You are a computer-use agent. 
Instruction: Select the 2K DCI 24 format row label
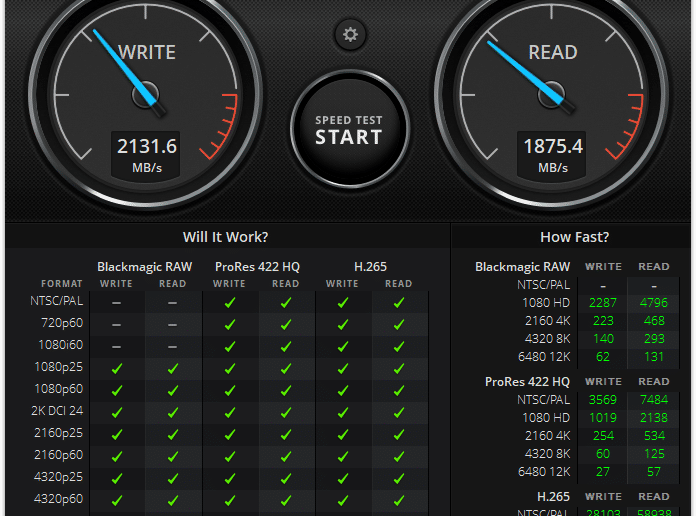pyautogui.click(x=57, y=411)
